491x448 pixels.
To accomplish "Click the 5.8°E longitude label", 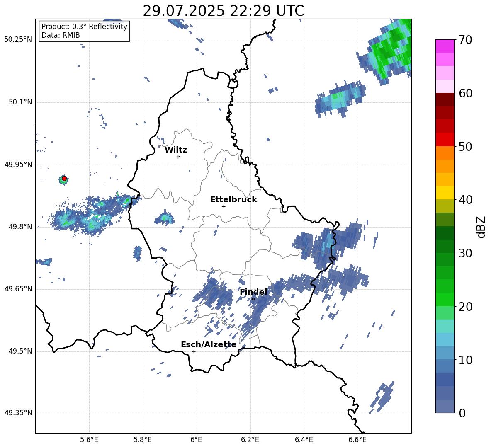I will point(143,440).
